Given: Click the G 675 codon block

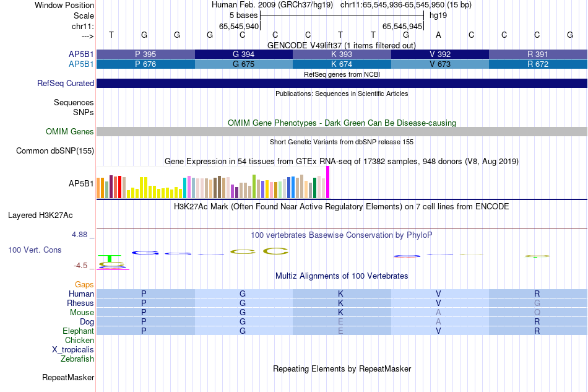Looking at the screenshot, I should tap(244, 64).
